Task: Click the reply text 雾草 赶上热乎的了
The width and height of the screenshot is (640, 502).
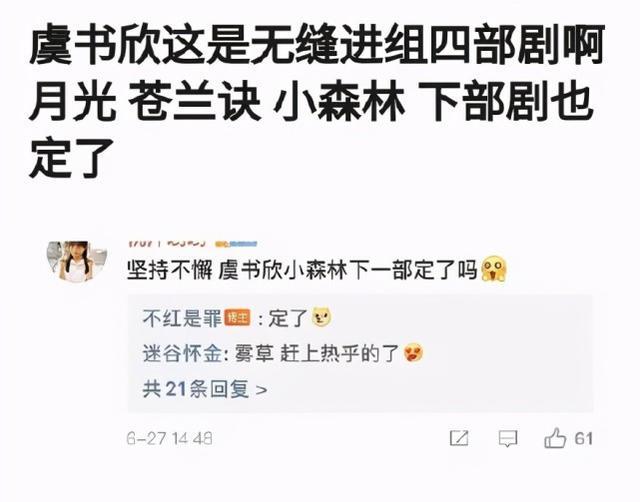Action: click(317, 353)
